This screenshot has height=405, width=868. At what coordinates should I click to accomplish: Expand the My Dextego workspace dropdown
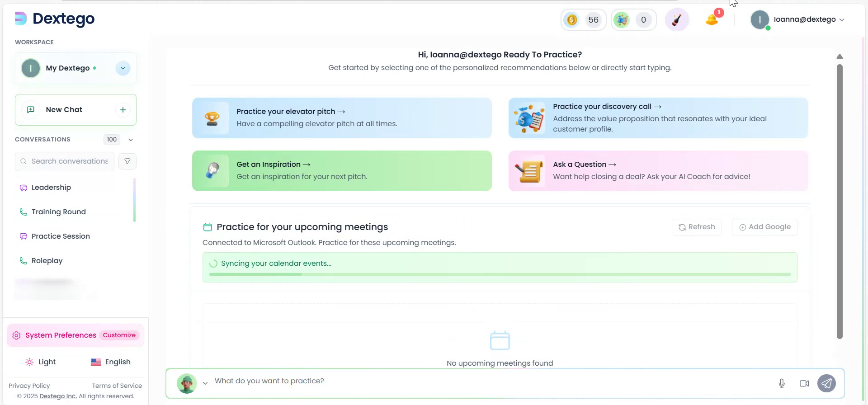(123, 68)
